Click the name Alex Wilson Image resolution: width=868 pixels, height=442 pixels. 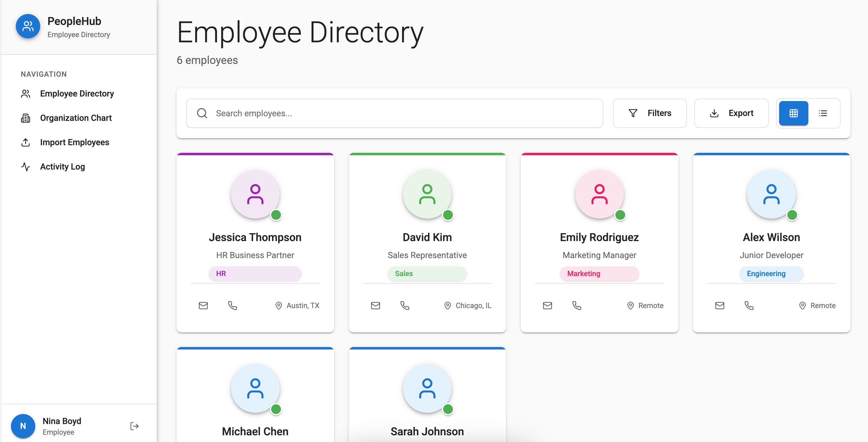coord(771,237)
